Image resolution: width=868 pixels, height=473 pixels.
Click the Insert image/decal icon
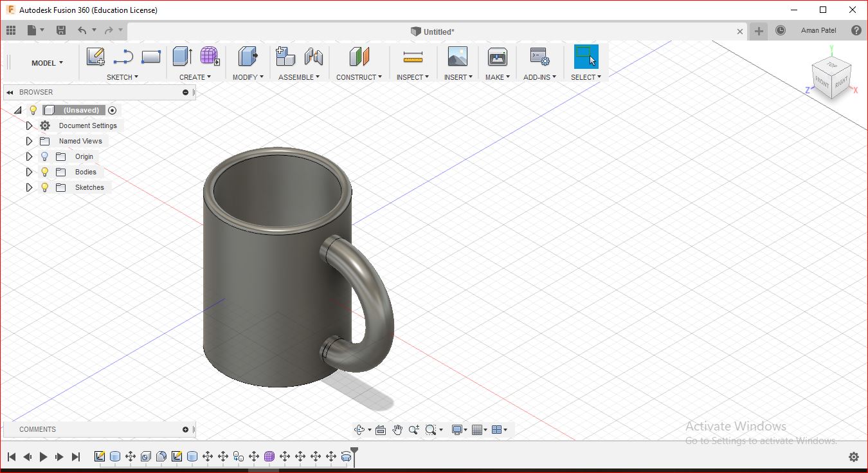(x=458, y=57)
